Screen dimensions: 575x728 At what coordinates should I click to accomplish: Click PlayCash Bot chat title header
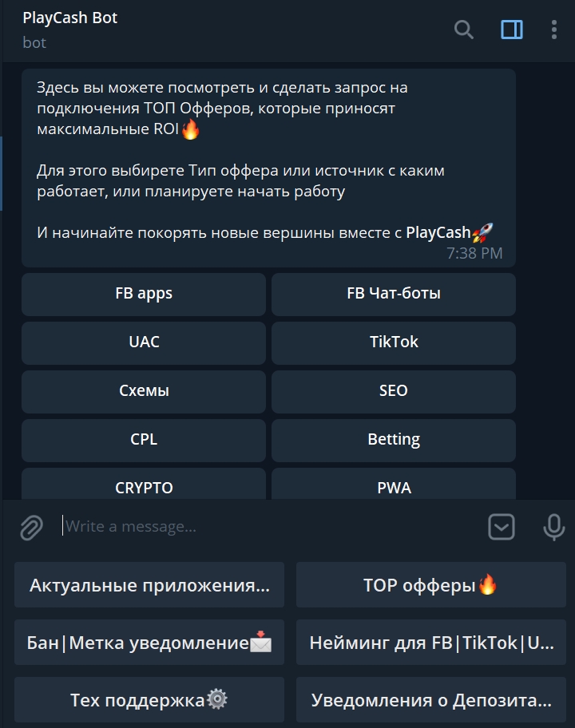[x=70, y=18]
